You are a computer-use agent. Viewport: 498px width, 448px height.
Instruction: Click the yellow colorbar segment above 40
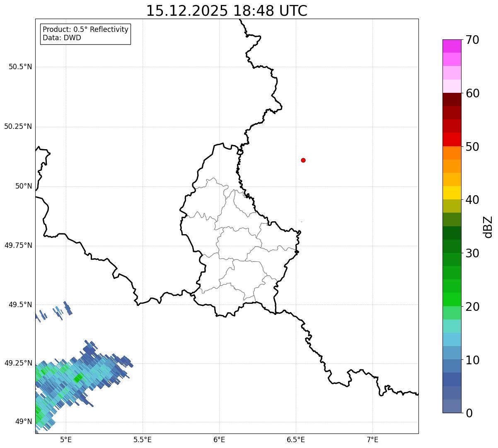(452, 193)
